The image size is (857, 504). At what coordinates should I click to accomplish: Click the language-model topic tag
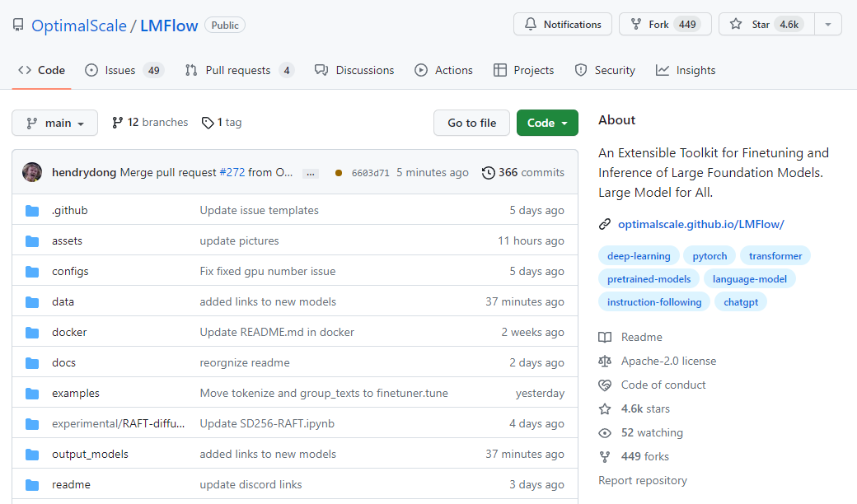749,278
